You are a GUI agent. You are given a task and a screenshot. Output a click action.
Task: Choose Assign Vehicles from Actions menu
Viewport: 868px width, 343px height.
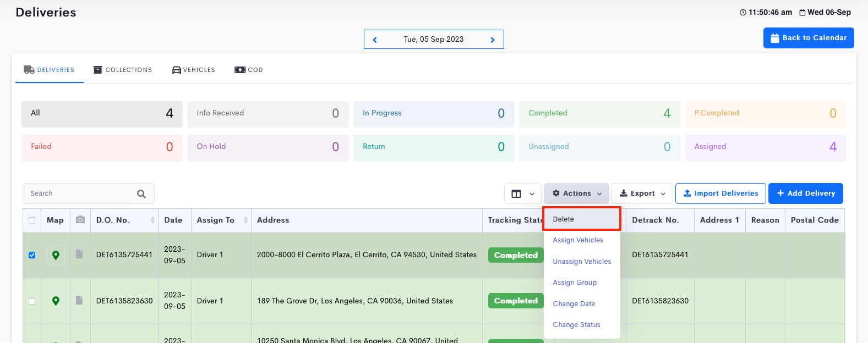pos(578,240)
